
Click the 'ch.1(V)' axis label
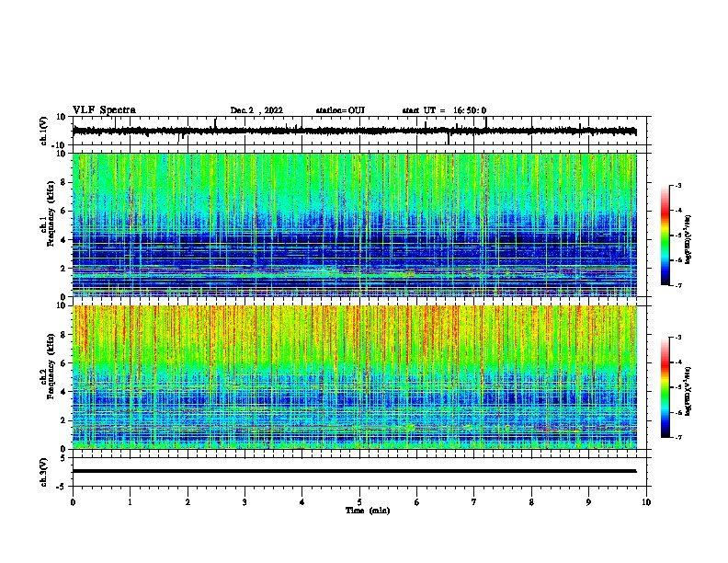[x=44, y=131]
